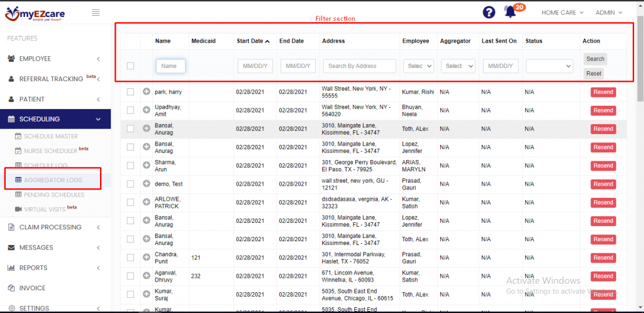Toggle the select-all checkbox in filter row

coord(130,65)
